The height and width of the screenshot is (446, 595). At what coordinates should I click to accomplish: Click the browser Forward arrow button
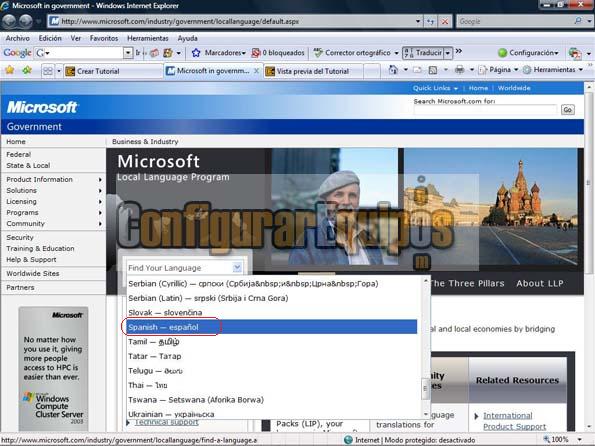[x=25, y=21]
